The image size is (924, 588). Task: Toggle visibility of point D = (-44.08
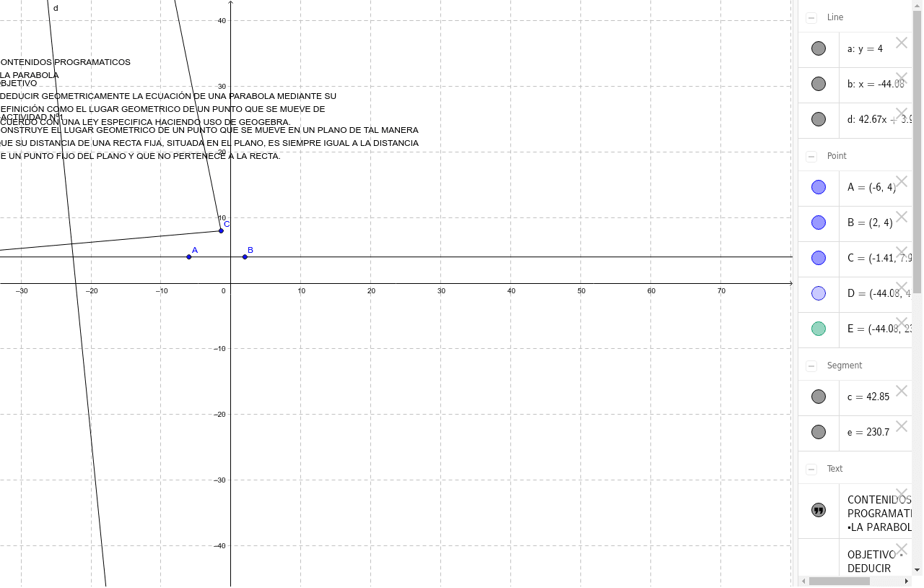pyautogui.click(x=819, y=293)
